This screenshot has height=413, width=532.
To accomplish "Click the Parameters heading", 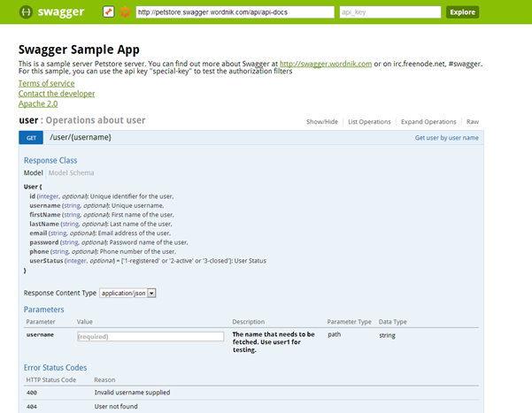I will tap(43, 310).
